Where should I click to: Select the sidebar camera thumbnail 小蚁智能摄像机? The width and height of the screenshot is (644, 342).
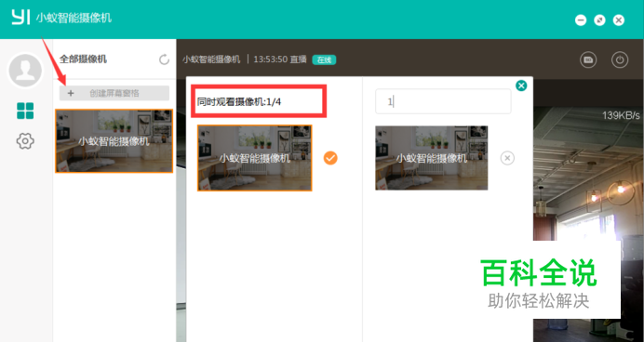(x=114, y=140)
